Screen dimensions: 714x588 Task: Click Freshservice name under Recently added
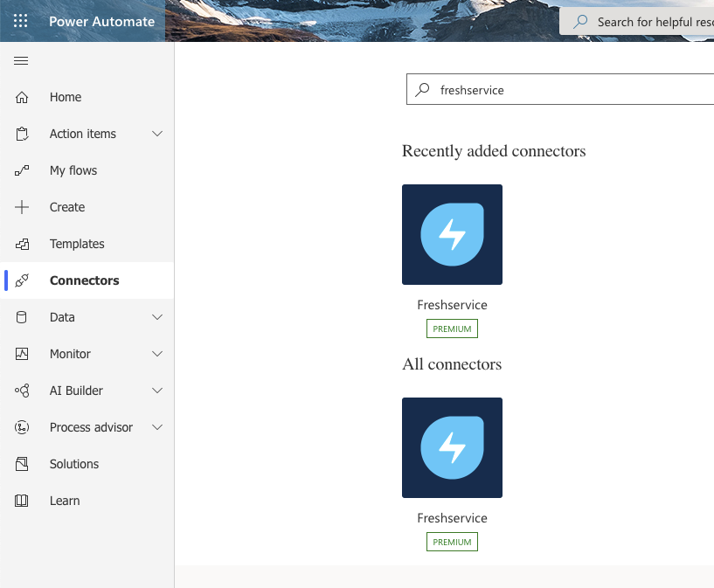coord(452,305)
